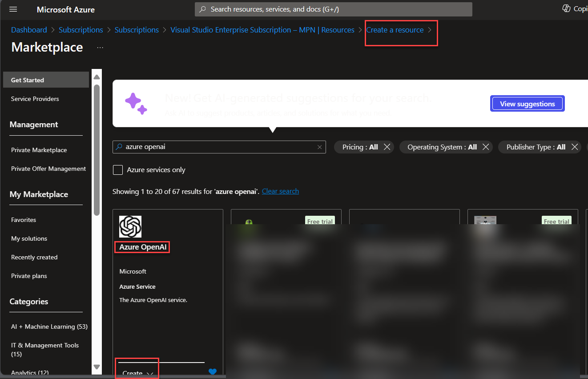Open the hamburger portal menu

(13, 9)
